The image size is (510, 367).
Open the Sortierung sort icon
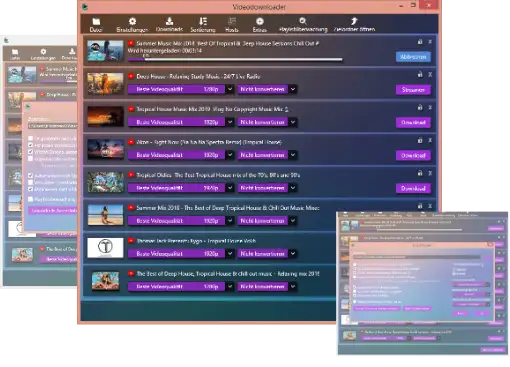(x=203, y=21)
